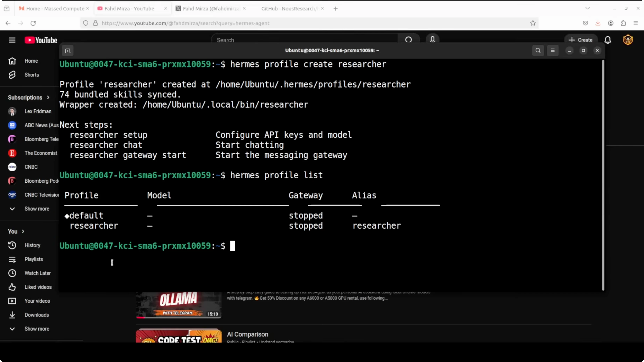644x362 pixels.
Task: Bookmark page with star icon
Action: pos(533,23)
